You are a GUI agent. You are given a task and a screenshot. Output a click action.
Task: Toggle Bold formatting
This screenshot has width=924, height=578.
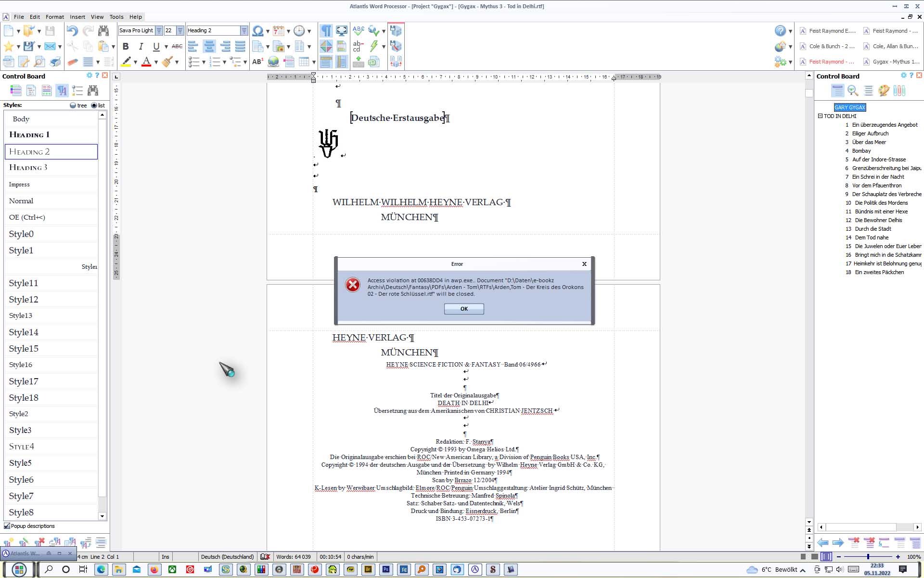[126, 46]
